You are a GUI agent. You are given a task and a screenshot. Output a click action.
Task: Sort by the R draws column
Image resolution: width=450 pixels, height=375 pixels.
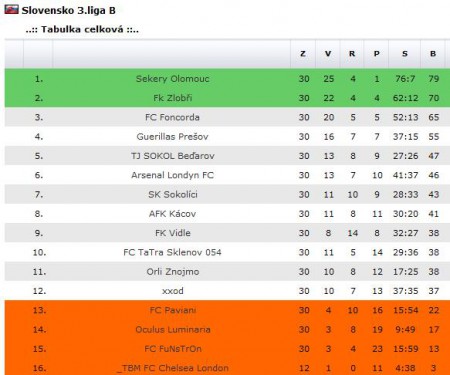coord(352,54)
